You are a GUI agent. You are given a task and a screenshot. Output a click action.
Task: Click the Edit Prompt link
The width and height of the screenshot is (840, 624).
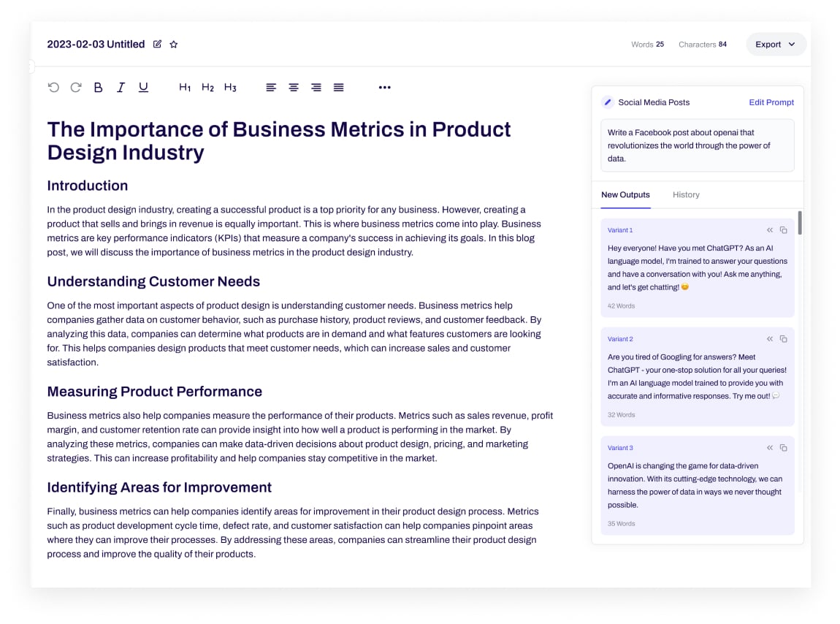[771, 102]
